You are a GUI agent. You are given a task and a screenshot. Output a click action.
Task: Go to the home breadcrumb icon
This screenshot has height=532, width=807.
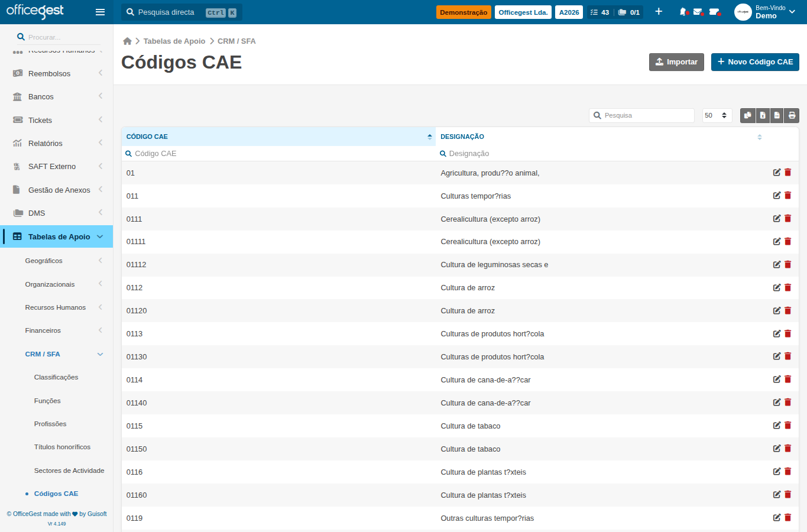point(127,41)
